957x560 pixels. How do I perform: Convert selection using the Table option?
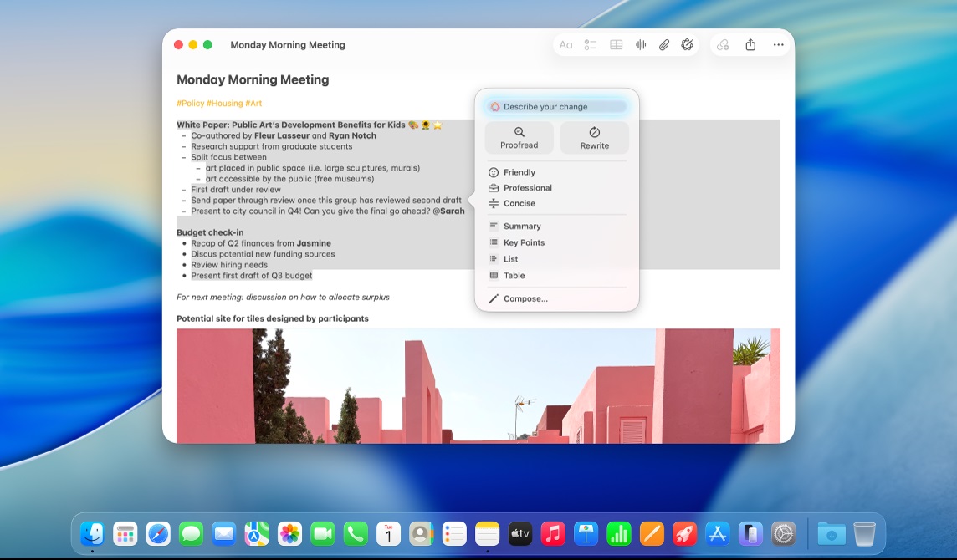point(514,276)
